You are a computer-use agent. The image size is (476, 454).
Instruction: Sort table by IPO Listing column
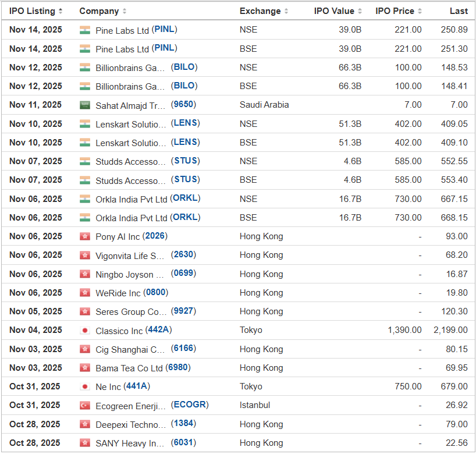click(35, 11)
